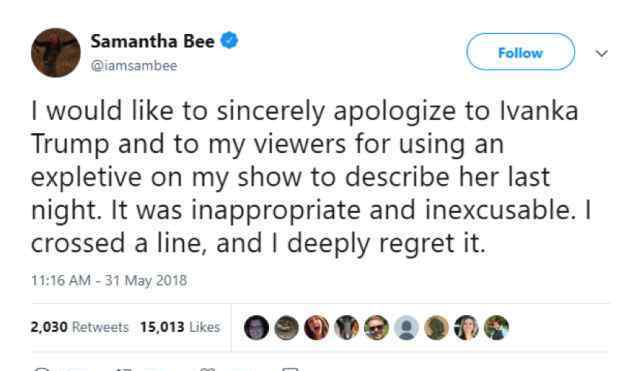Screen dimensions: 640x371
Task: Open the gray second liker avatar
Action: coord(286,328)
